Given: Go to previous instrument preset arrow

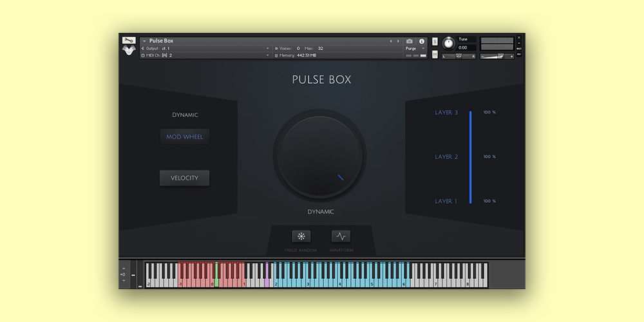Looking at the screenshot, I should coord(390,41).
